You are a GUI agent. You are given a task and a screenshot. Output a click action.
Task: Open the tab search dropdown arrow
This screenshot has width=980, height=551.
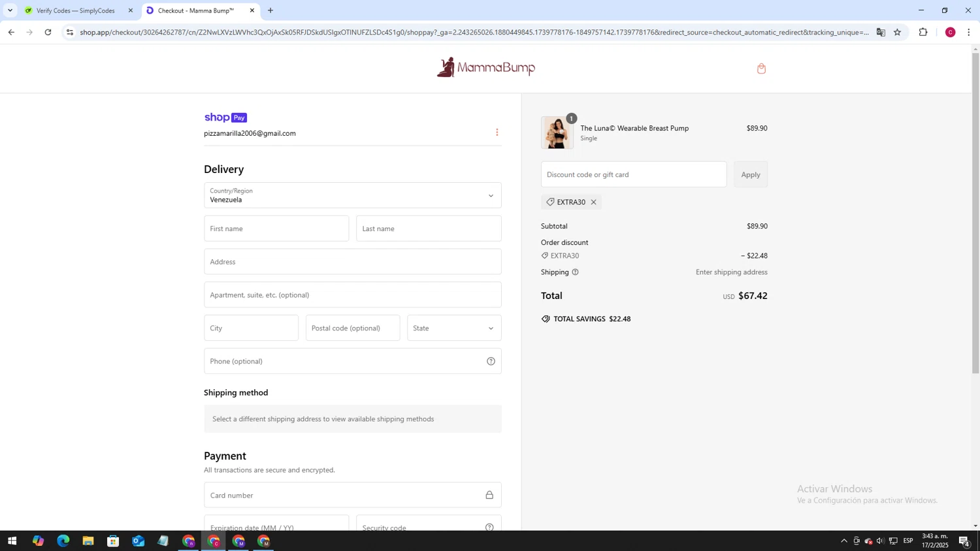(x=10, y=10)
